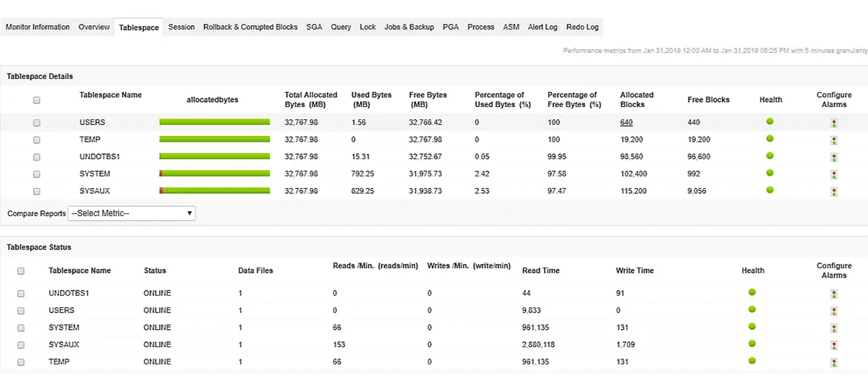Screen dimensions: 868x389
Task: Configure alarms for TEMP in Tablespace Status
Action: [x=834, y=362]
